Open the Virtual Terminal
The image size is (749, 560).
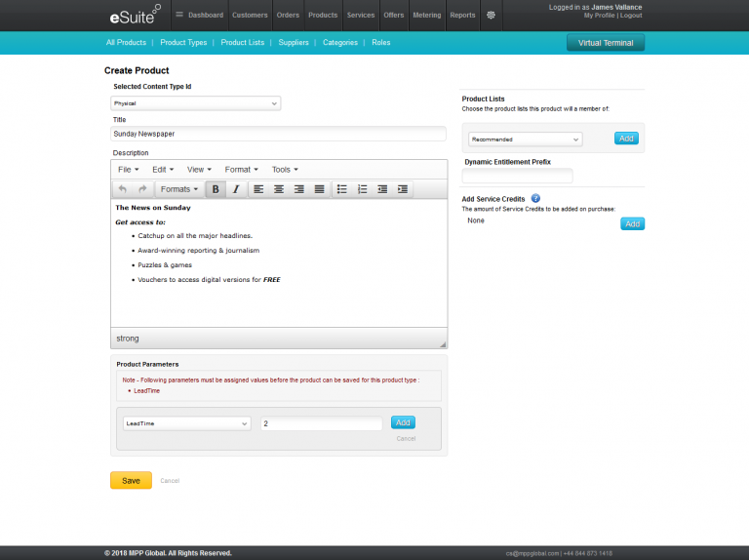pos(606,43)
